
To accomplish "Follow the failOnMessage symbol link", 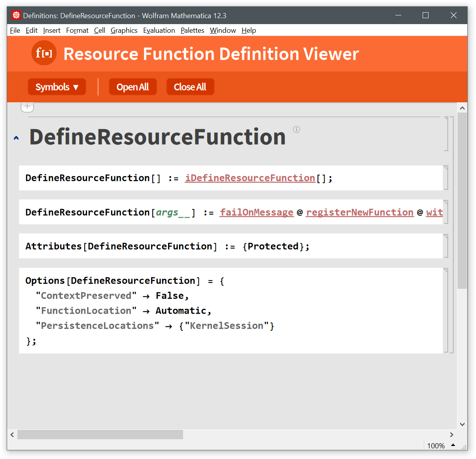I will click(x=257, y=213).
